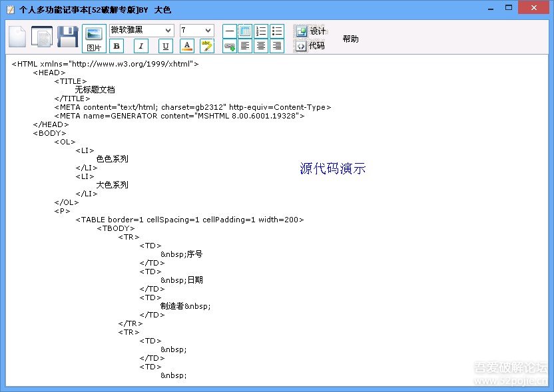
Task: Insert a table
Action: [x=245, y=31]
